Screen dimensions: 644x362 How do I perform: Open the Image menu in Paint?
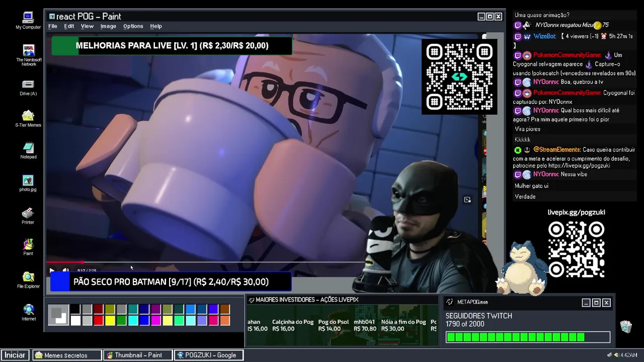(108, 26)
